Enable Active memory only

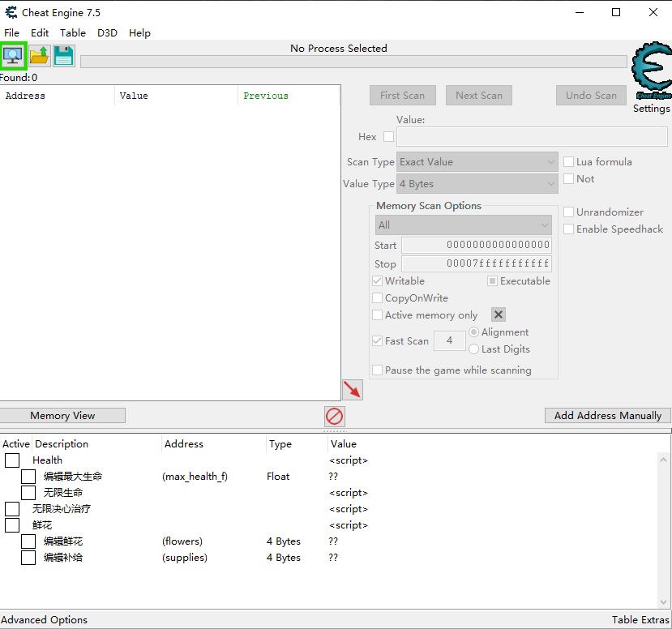click(x=377, y=315)
